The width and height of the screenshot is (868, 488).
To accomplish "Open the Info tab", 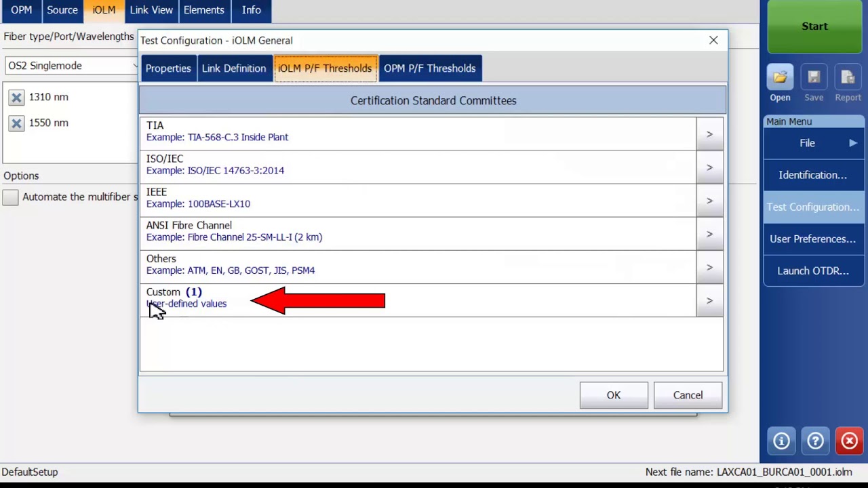I will (x=252, y=9).
